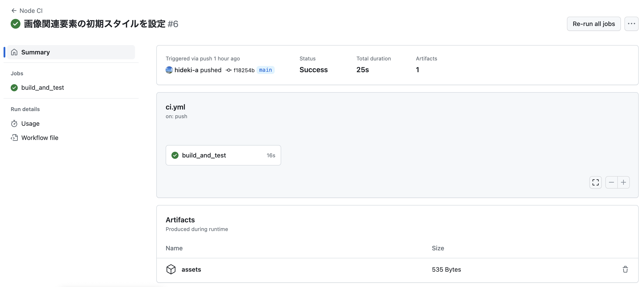The height and width of the screenshot is (287, 644).
Task: Toggle the check icon inside the build_and_test node
Action: pyautogui.click(x=175, y=155)
